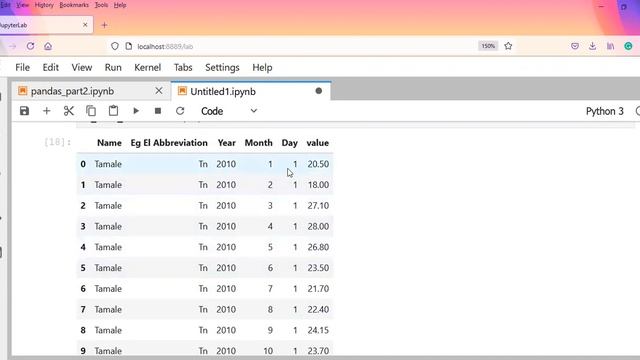This screenshot has width=640, height=360.
Task: Click the 20.50 value in row 0
Action: 318,164
